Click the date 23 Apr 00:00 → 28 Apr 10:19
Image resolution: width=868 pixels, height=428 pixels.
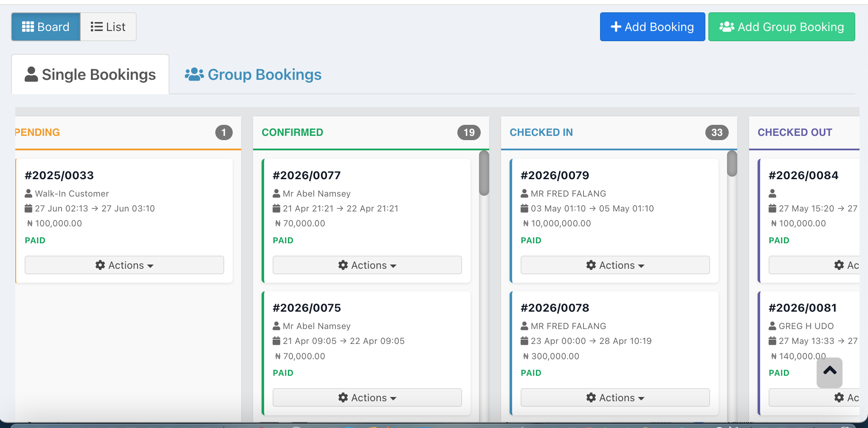(591, 341)
